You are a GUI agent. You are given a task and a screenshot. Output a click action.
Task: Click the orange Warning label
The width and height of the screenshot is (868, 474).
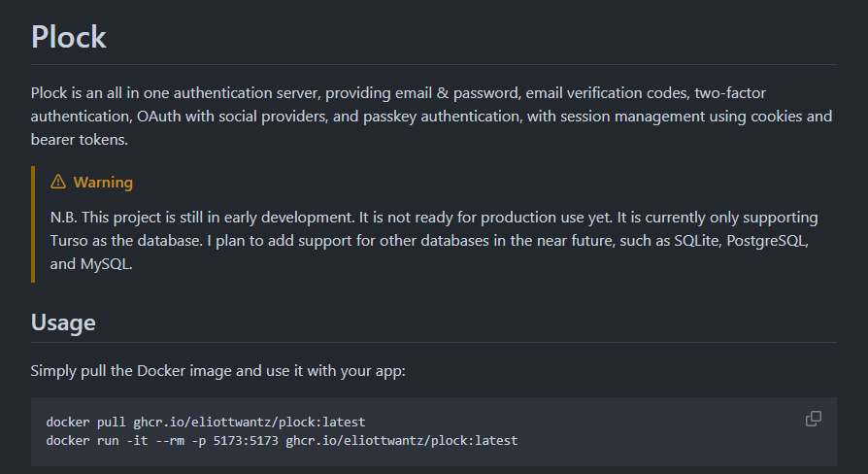[103, 183]
